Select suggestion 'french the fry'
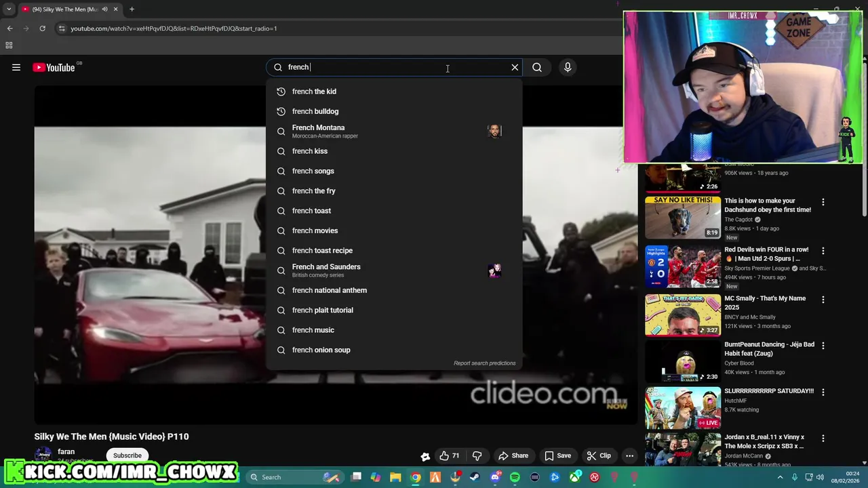 395,191
